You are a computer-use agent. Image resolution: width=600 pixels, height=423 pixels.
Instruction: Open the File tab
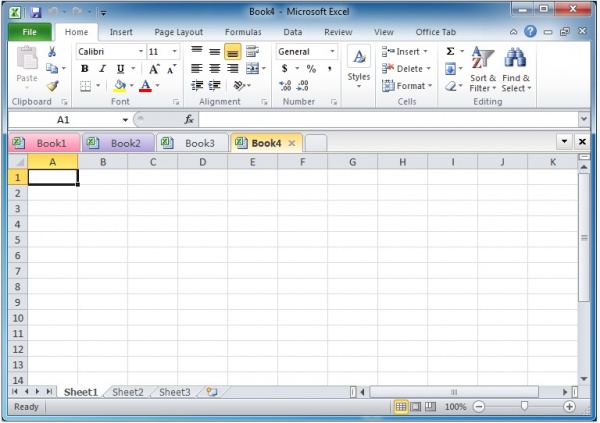click(x=29, y=32)
